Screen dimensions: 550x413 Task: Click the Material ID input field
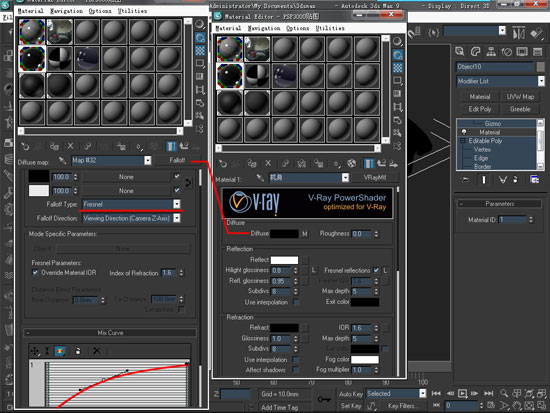coord(513,220)
